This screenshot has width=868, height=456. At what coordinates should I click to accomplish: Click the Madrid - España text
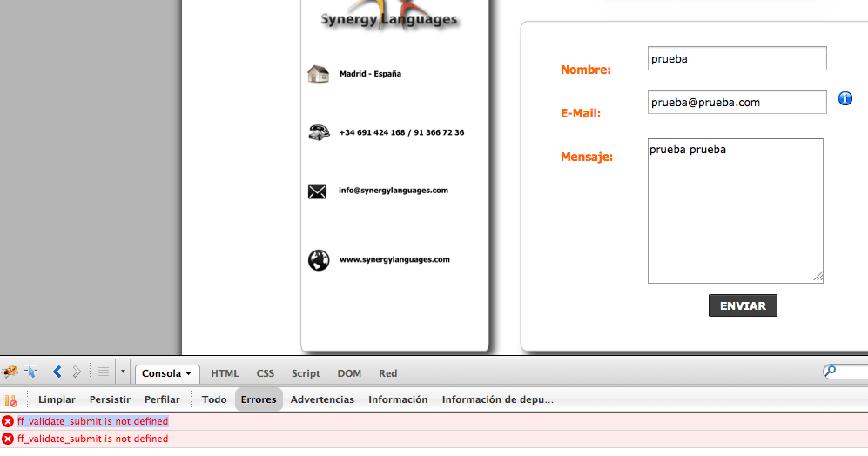click(370, 74)
